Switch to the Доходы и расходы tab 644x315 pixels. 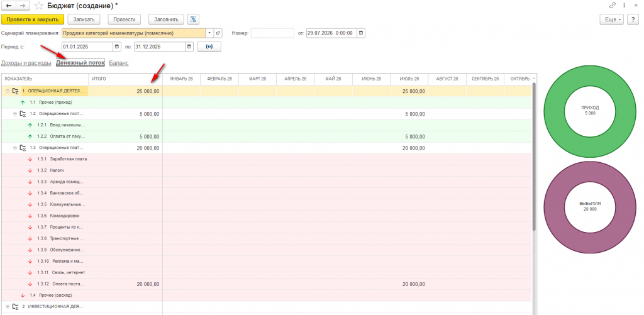(x=26, y=63)
